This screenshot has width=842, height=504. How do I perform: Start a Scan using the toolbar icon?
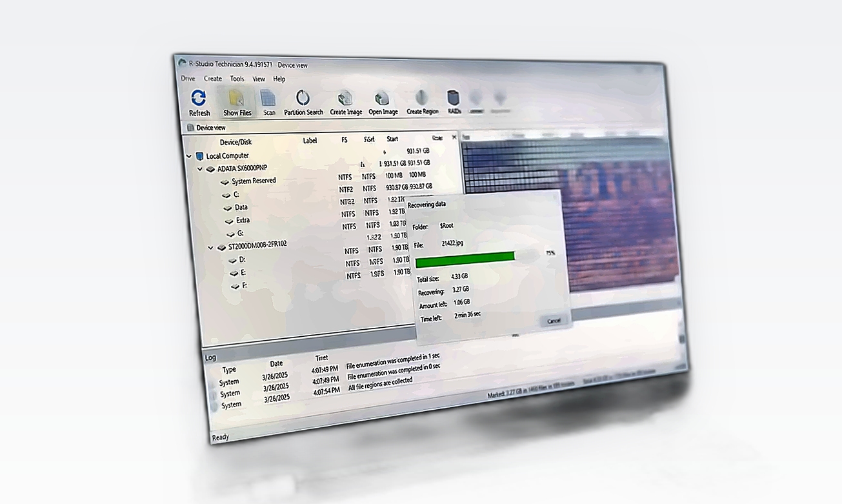tap(268, 98)
